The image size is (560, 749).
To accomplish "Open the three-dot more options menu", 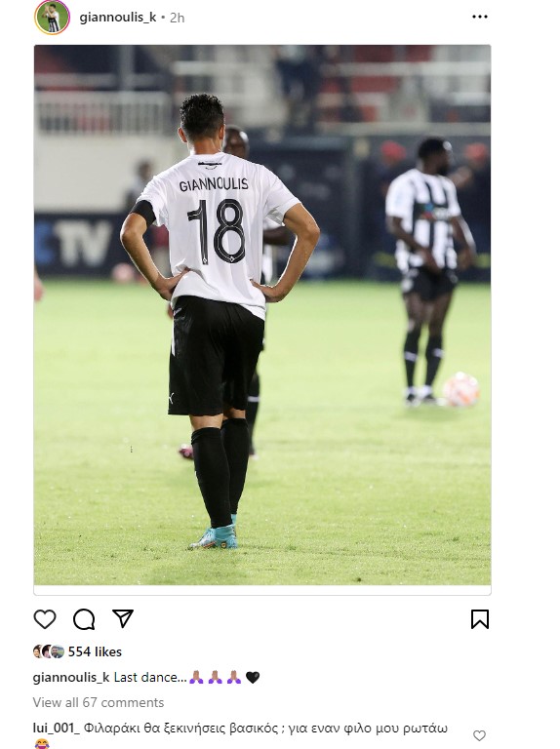I will [x=480, y=17].
